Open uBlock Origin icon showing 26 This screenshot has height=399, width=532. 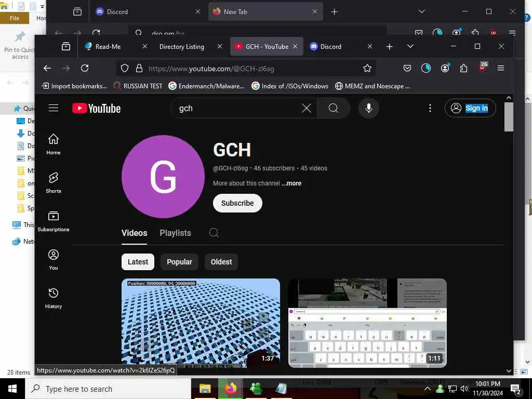pyautogui.click(x=483, y=67)
